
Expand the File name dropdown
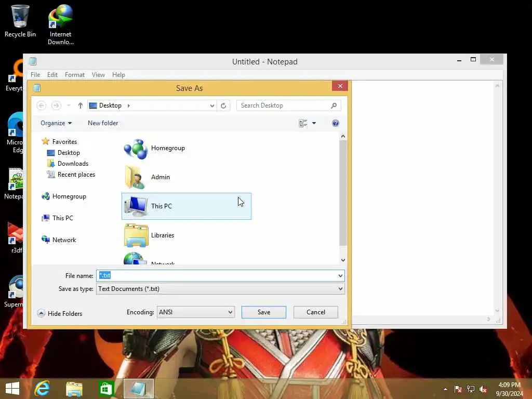[340, 275]
